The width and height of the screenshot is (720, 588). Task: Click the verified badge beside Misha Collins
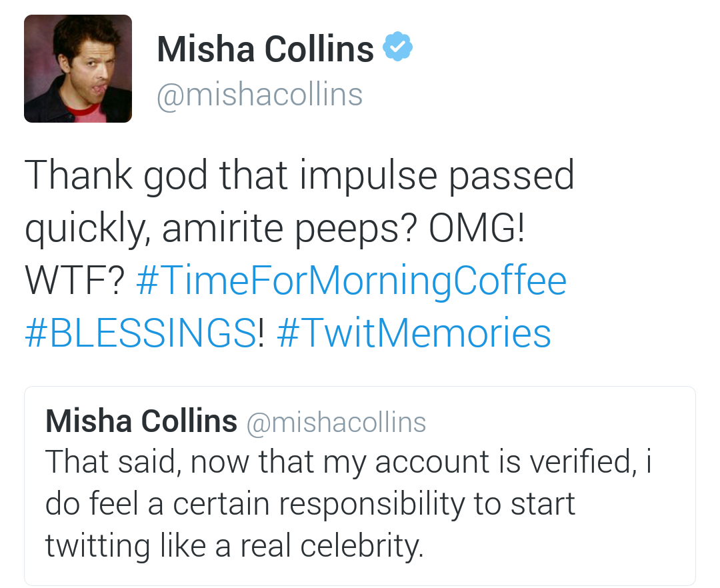[398, 48]
